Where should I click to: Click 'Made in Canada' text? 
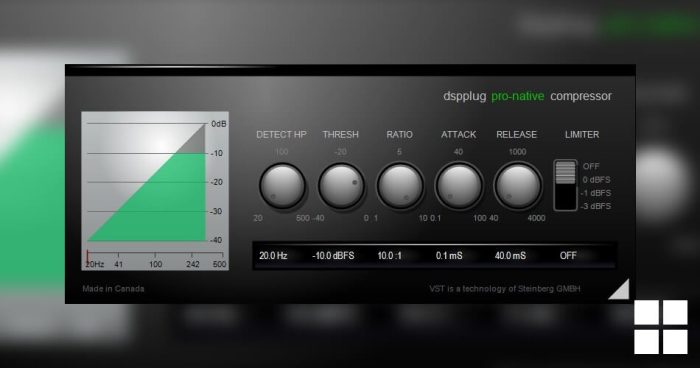[113, 289]
